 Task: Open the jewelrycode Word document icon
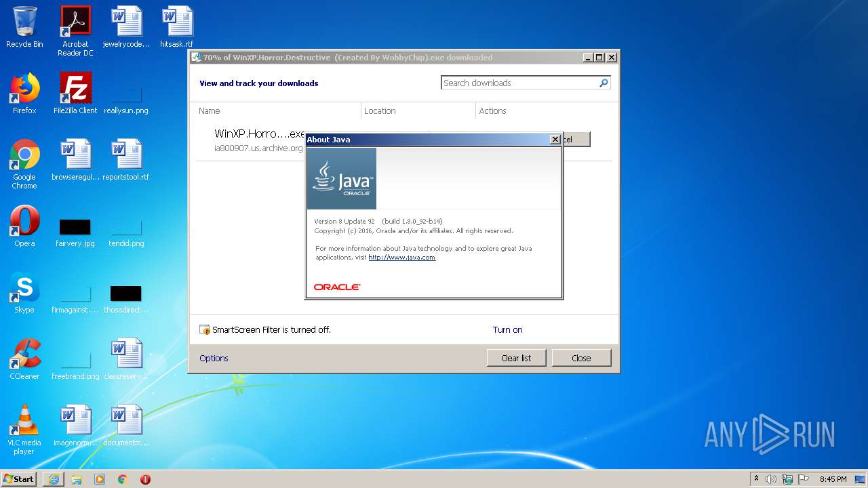pos(126,27)
